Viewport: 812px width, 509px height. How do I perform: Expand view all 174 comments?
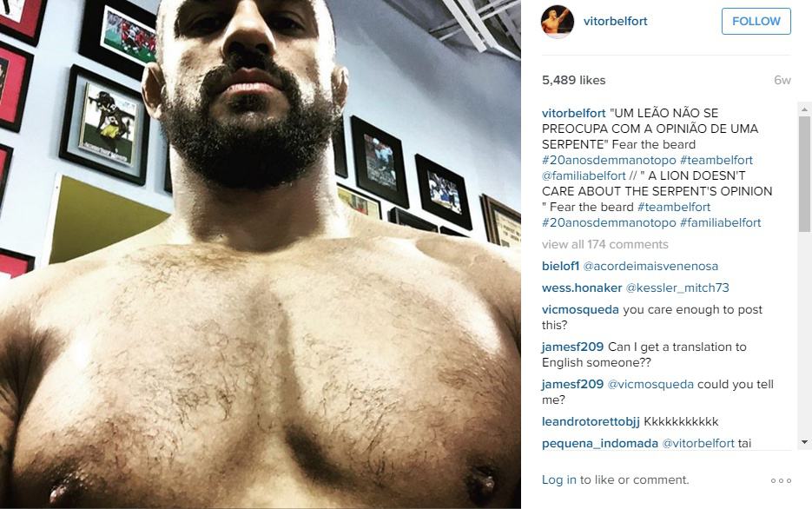(604, 244)
